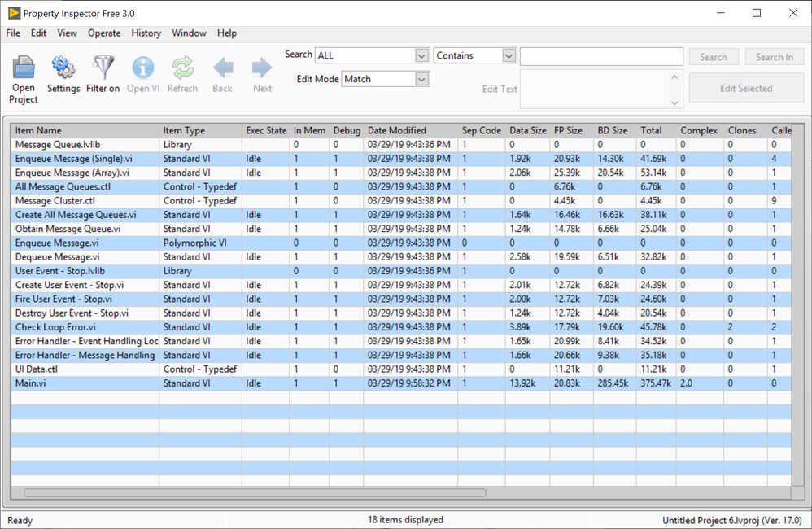Click the Edit Selected button
The width and height of the screenshot is (812, 529).
(746, 88)
